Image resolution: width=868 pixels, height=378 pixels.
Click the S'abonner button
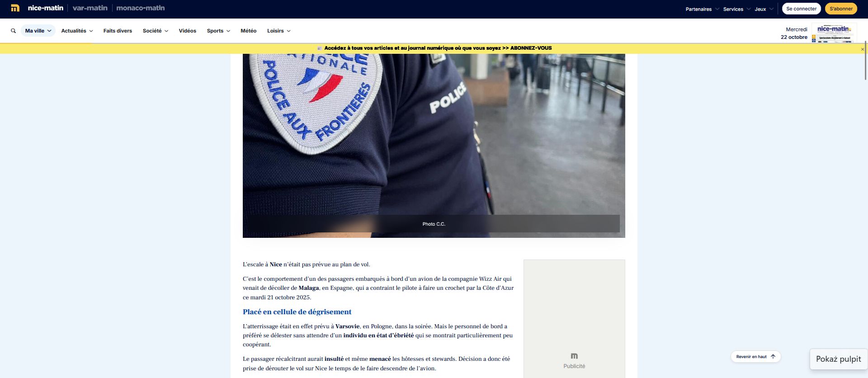click(x=841, y=9)
